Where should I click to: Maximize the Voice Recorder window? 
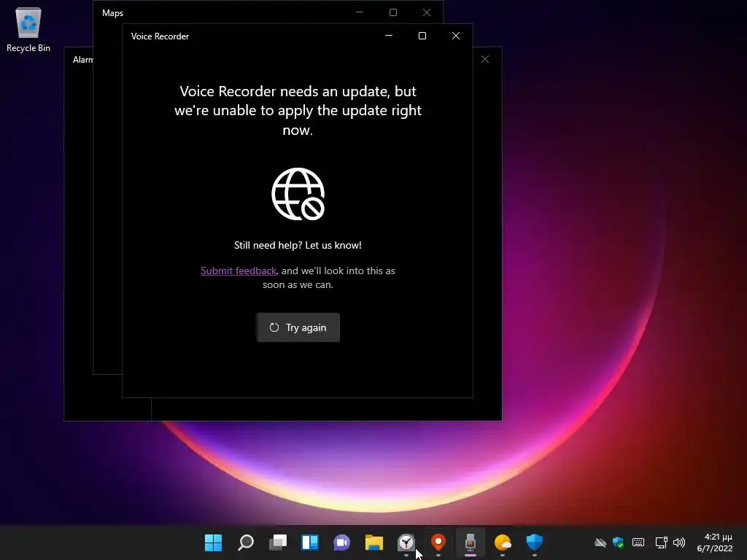point(422,36)
